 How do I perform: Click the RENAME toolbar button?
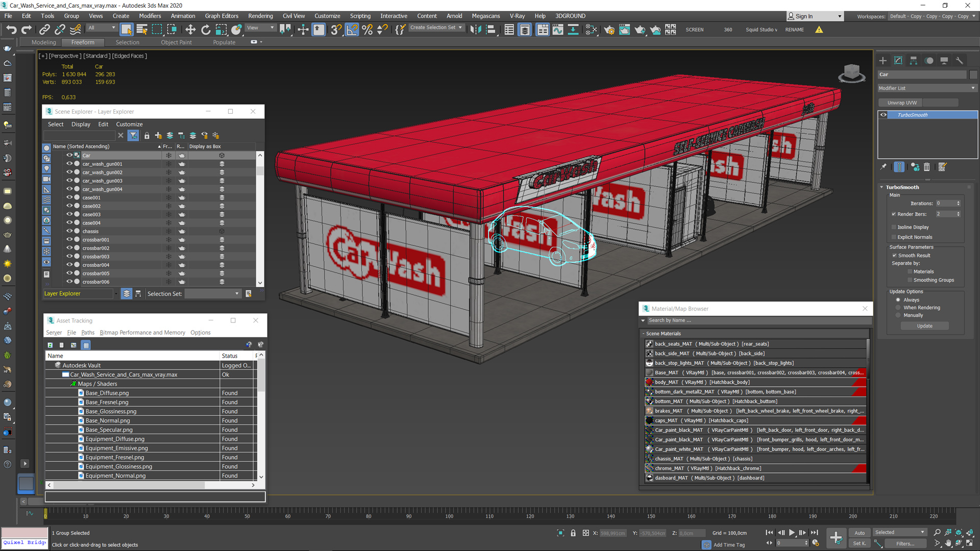(x=794, y=30)
